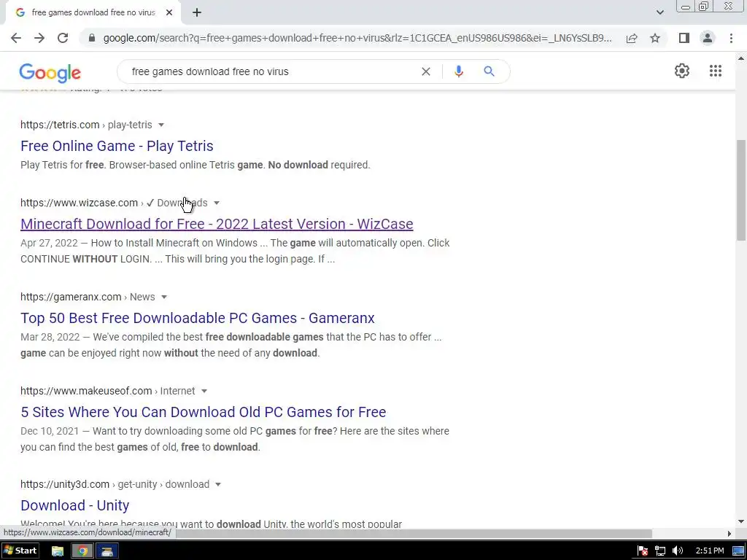The width and height of the screenshot is (747, 560).
Task: Click the scroll-down arrow of the page scrollbar
Action: pos(741,522)
